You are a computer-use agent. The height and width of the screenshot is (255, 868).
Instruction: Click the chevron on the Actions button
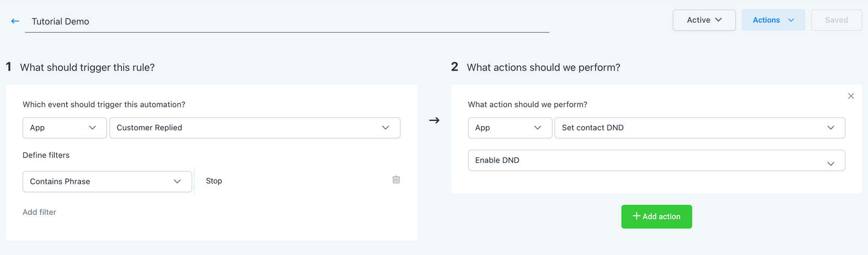tap(791, 20)
